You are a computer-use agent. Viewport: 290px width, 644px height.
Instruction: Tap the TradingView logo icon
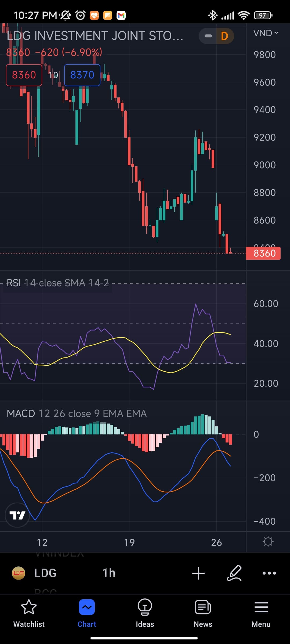click(17, 515)
